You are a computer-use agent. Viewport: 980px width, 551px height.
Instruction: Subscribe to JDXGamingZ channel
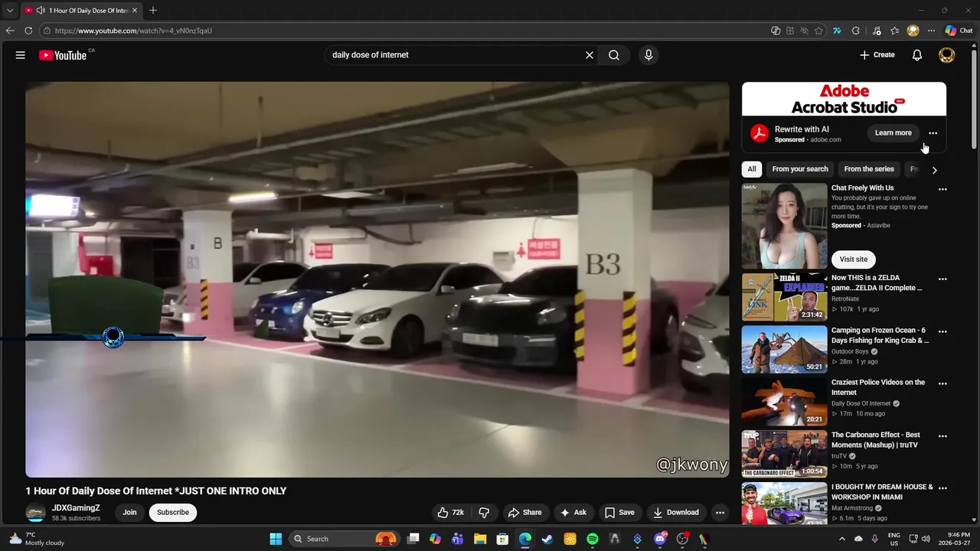[x=173, y=513]
